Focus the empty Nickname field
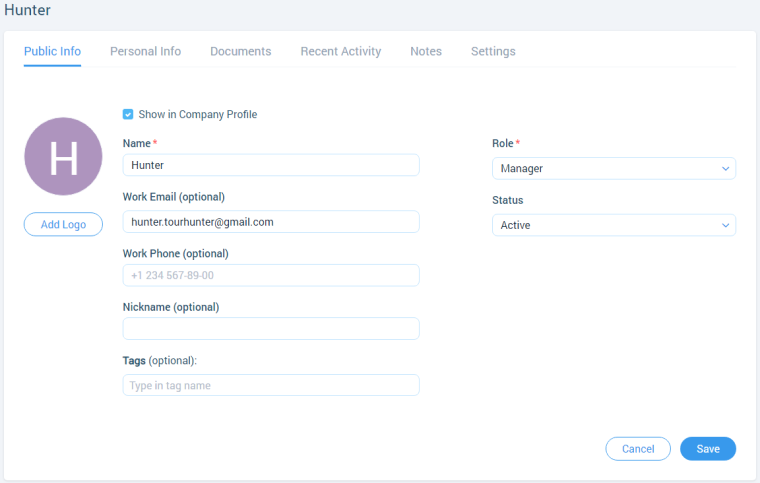This screenshot has width=760, height=483. 271,329
